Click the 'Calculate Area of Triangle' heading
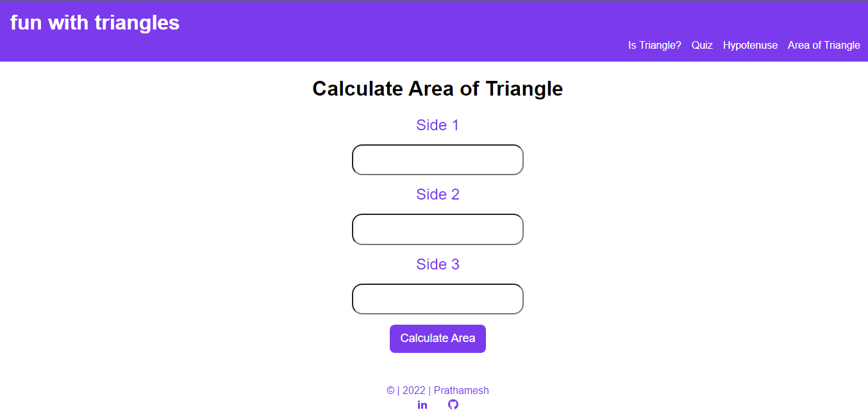 point(437,89)
